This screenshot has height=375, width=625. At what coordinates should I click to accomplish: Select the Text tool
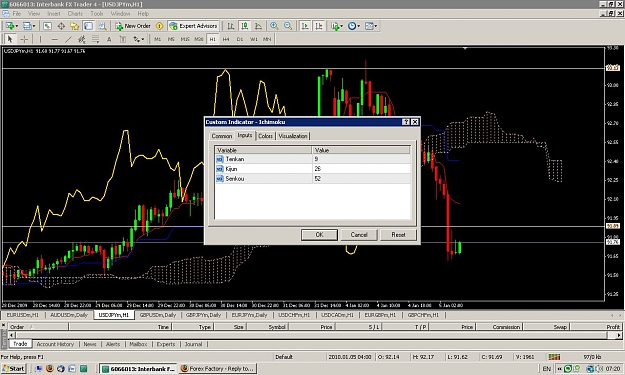point(109,39)
